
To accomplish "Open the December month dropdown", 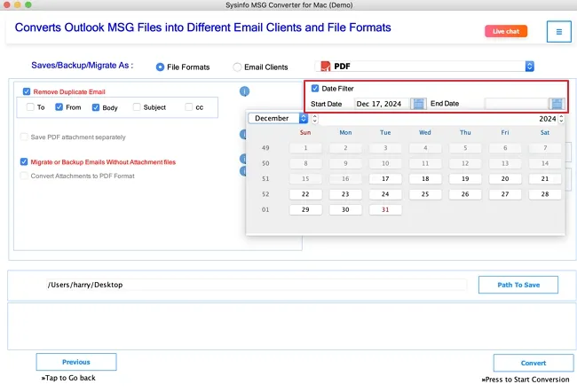I will [279, 118].
